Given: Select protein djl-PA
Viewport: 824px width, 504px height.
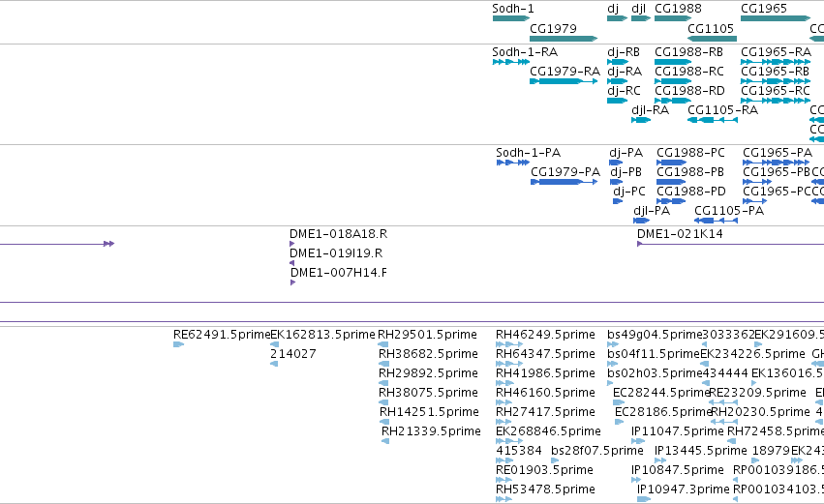Looking at the screenshot, I should [x=642, y=221].
